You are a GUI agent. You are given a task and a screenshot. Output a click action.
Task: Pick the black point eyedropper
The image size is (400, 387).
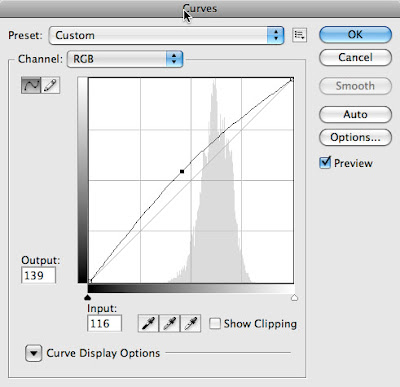(148, 324)
